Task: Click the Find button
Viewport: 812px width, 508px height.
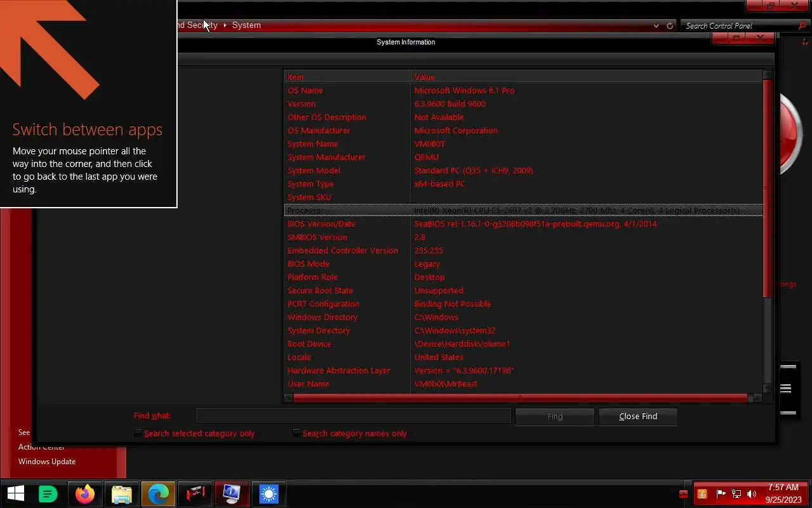Action: pyautogui.click(x=555, y=416)
